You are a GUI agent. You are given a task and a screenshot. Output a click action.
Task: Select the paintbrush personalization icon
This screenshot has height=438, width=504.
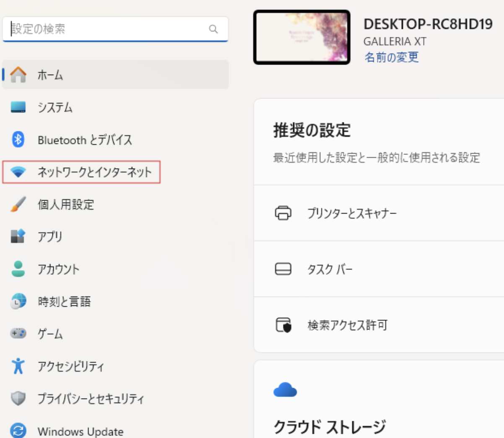point(18,204)
